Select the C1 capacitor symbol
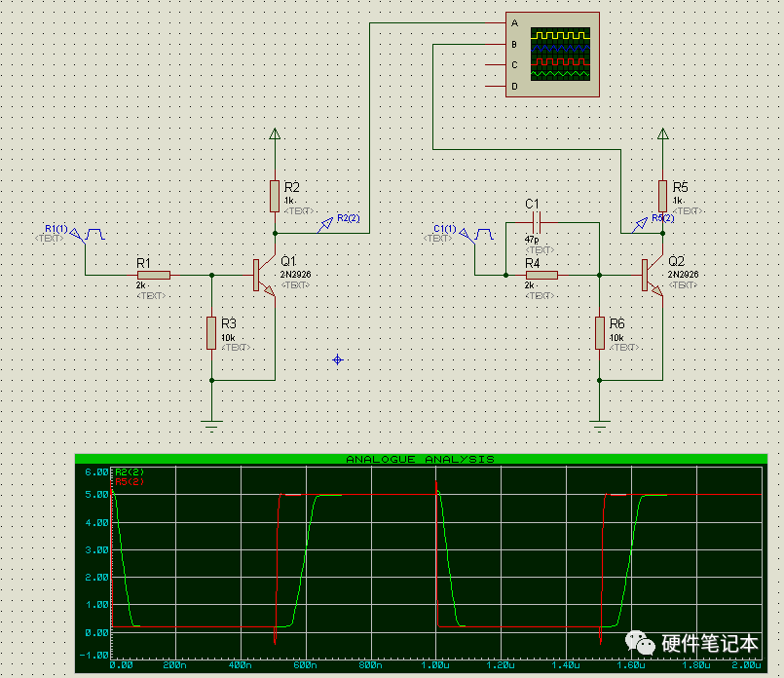 pyautogui.click(x=536, y=222)
